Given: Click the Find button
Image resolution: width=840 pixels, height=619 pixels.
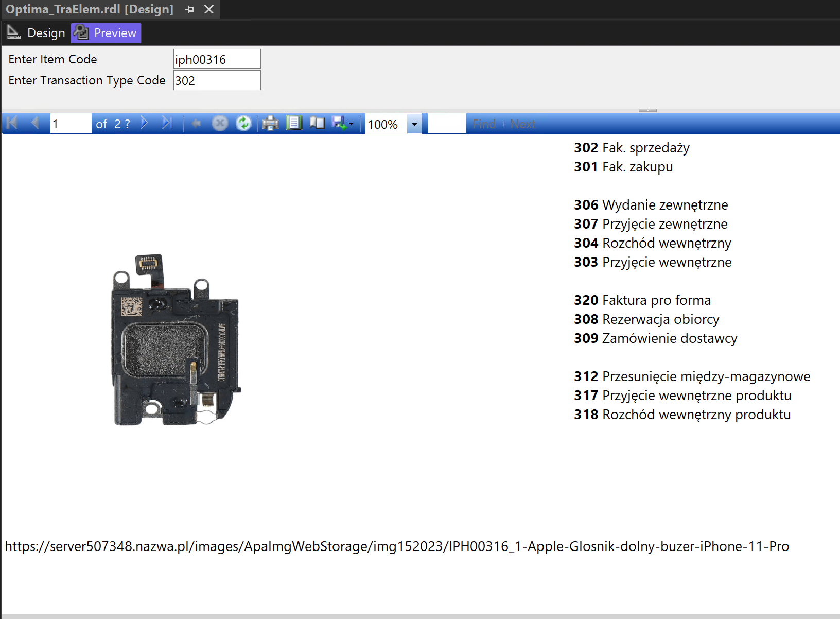Looking at the screenshot, I should point(484,123).
